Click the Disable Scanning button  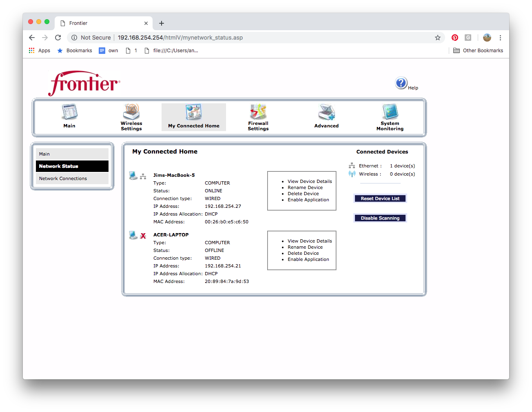click(380, 218)
